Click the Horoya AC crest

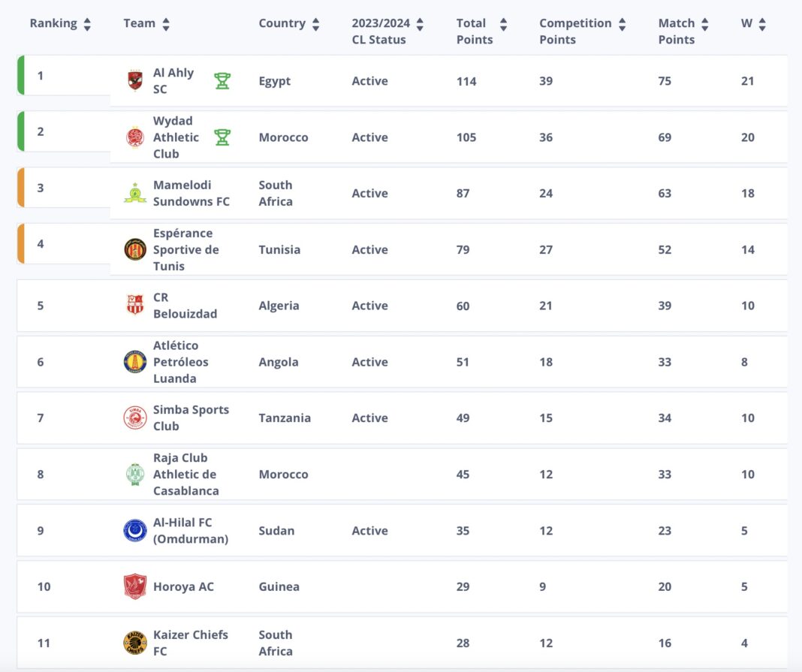pyautogui.click(x=134, y=586)
